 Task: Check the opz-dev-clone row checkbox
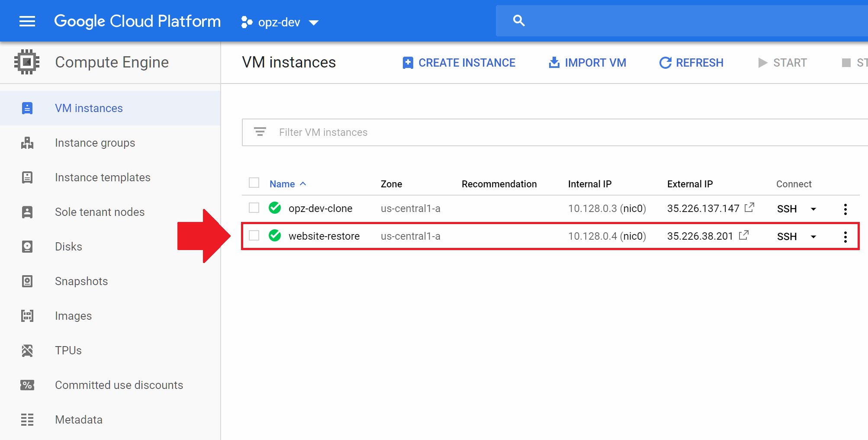254,208
